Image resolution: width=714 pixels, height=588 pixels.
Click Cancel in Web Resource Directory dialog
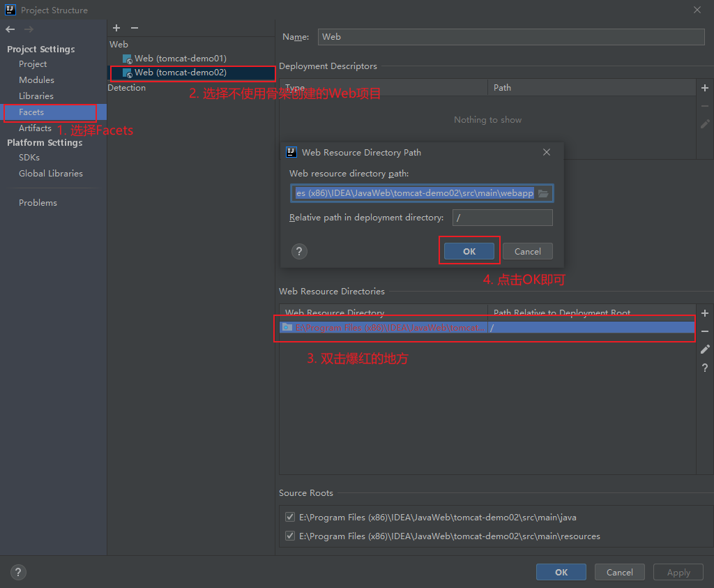coord(528,251)
